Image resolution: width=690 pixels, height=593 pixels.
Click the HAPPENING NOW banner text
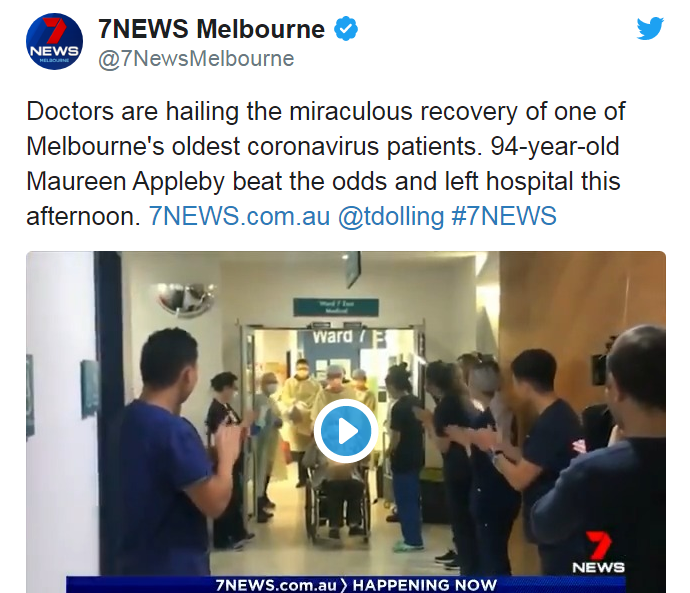[425, 585]
